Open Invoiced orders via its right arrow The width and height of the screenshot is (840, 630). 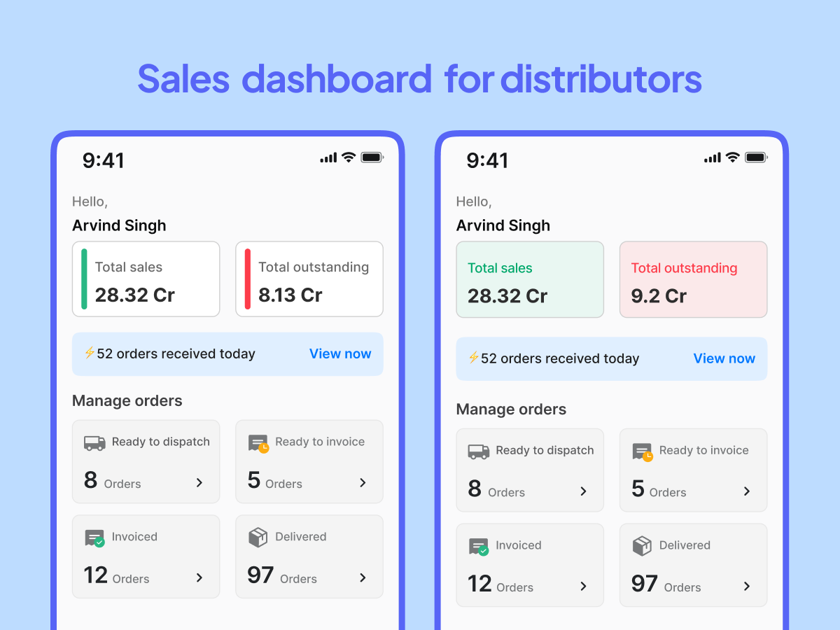pos(199,578)
